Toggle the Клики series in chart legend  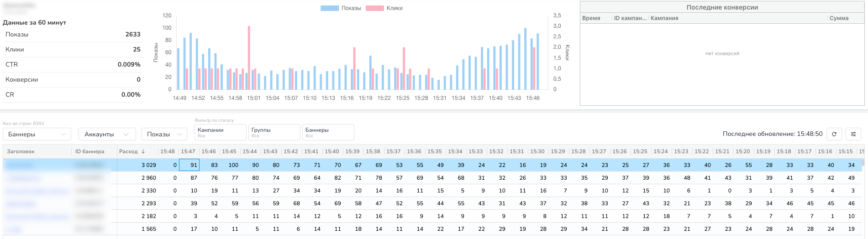(x=384, y=8)
